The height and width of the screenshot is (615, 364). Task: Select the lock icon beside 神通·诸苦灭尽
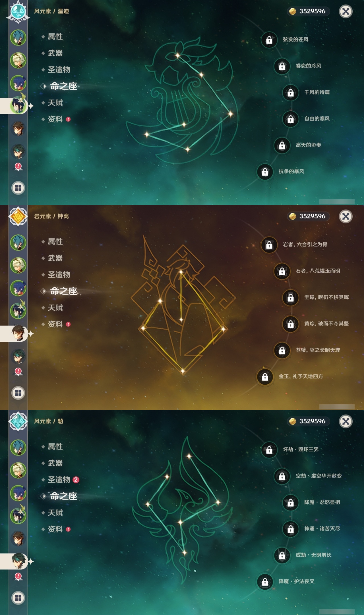pyautogui.click(x=290, y=529)
